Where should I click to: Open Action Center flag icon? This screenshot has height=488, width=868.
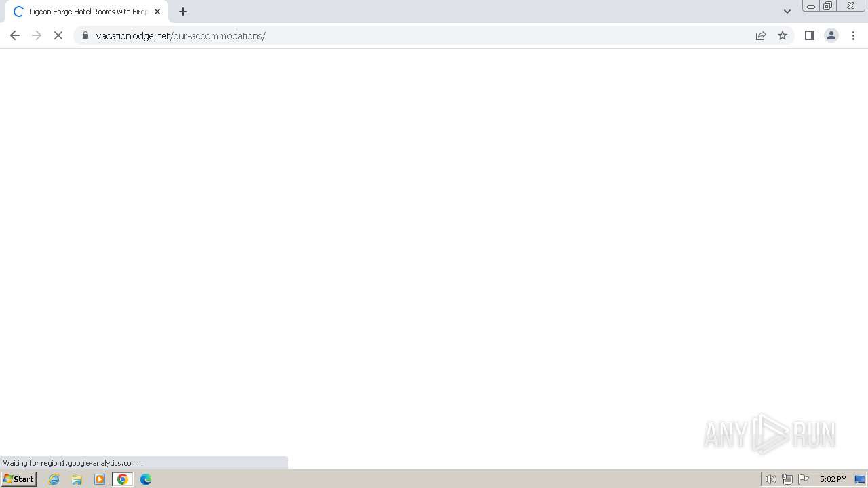tap(804, 479)
